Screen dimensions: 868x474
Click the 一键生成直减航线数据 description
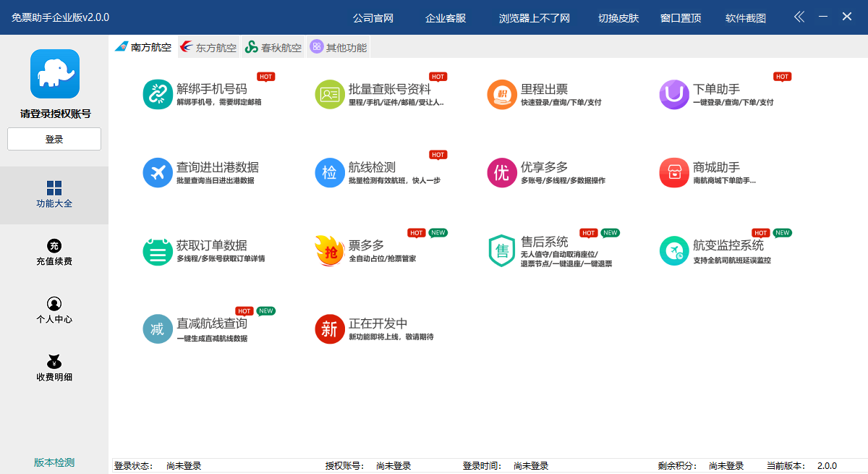coord(212,338)
